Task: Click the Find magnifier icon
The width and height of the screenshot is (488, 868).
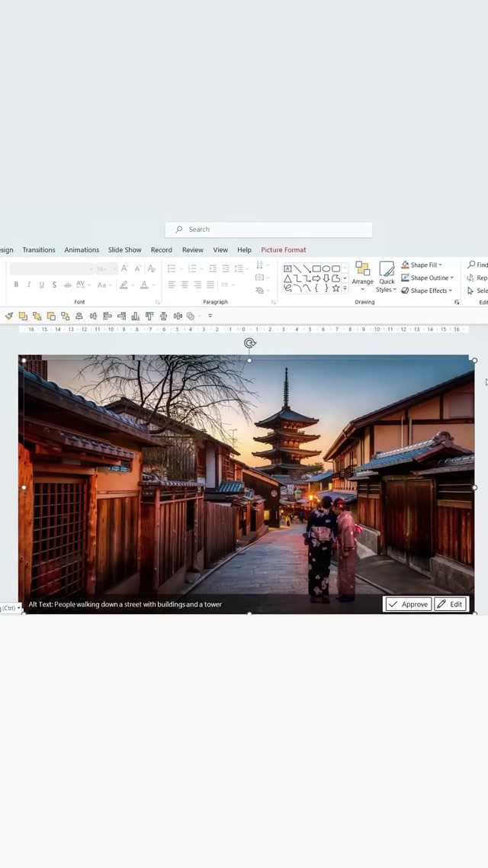Action: [472, 265]
